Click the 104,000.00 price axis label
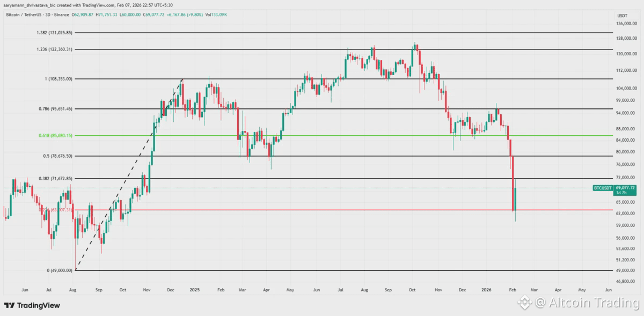The height and width of the screenshot is (316, 644). pos(627,88)
